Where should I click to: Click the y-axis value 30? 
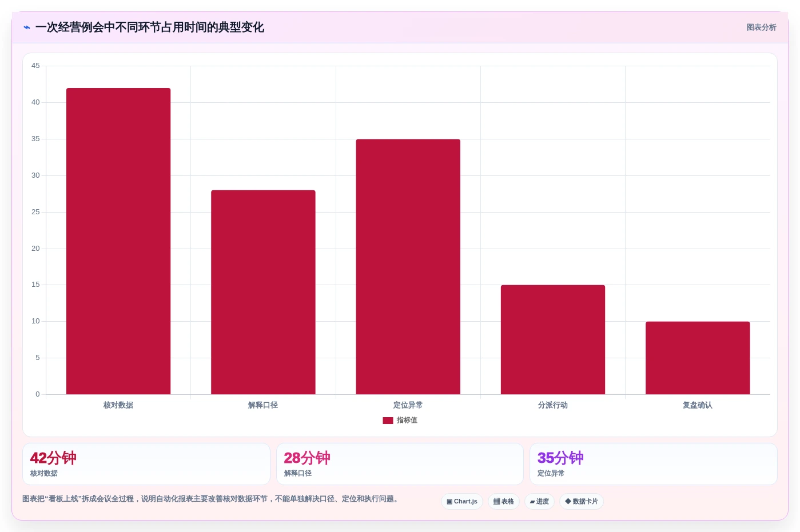(35, 175)
